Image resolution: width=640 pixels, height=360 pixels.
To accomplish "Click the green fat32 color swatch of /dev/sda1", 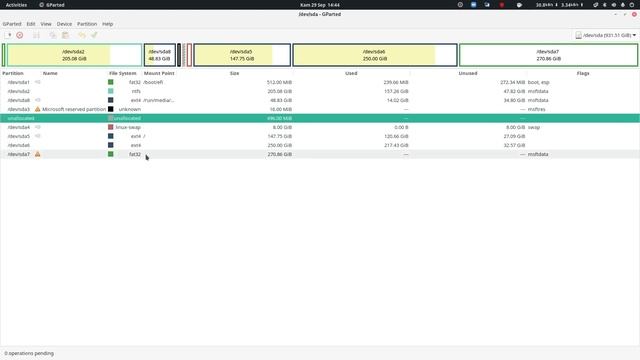I will (x=111, y=82).
